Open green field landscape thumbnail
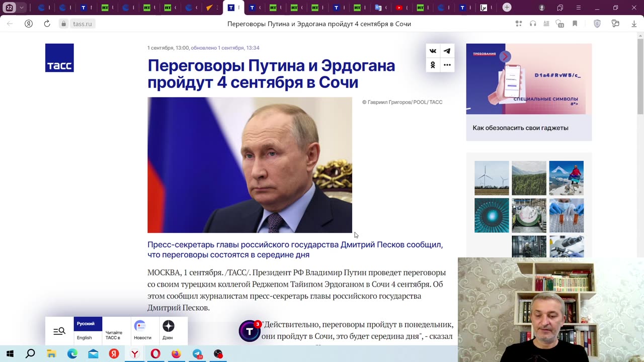 coord(529,178)
